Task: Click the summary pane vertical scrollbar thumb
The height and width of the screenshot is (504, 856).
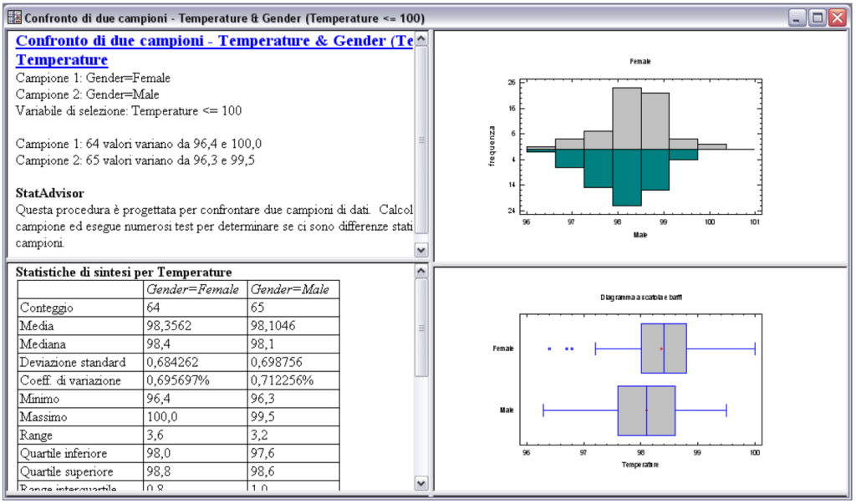Action: 421,140
